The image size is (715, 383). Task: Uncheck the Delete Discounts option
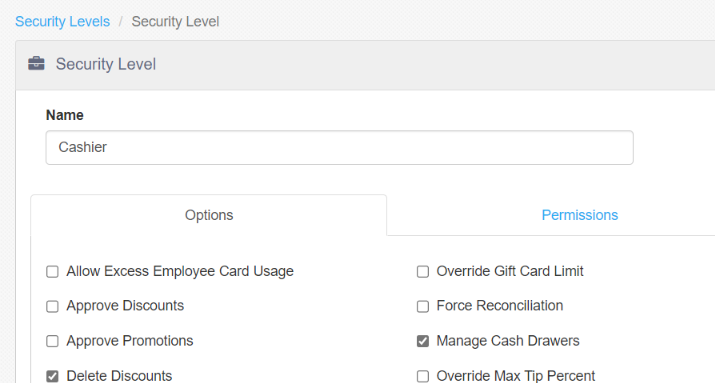(x=52, y=376)
